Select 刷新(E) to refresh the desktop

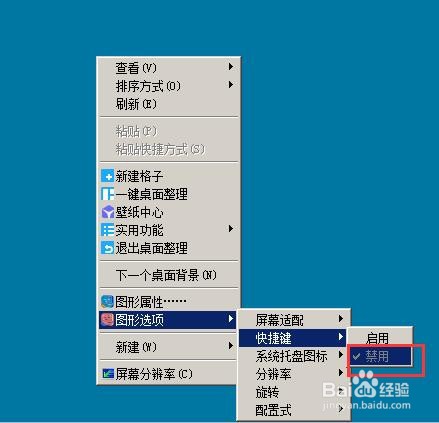pos(169,104)
